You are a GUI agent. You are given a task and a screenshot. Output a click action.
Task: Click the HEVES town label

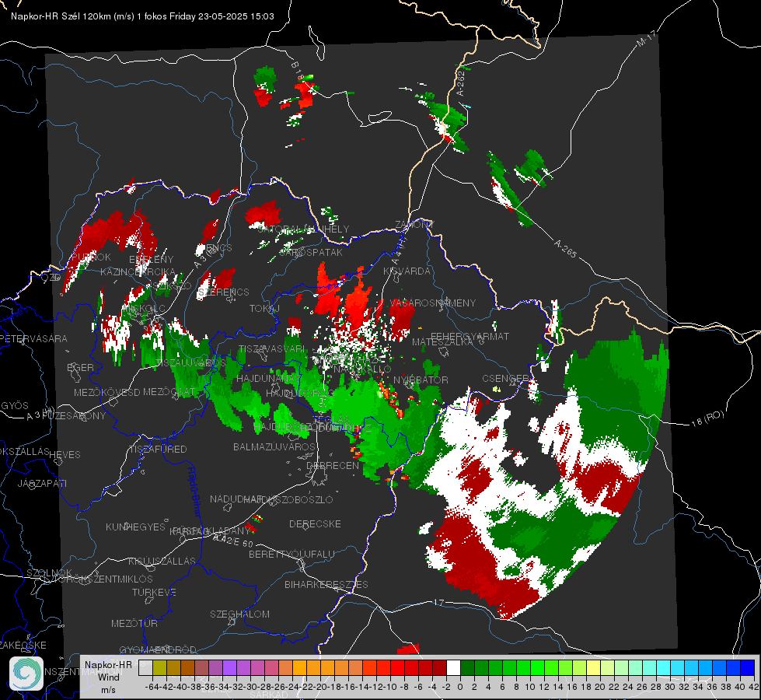[x=65, y=455]
